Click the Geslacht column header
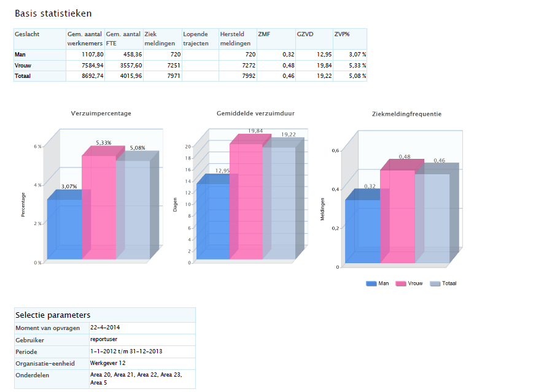 point(27,34)
